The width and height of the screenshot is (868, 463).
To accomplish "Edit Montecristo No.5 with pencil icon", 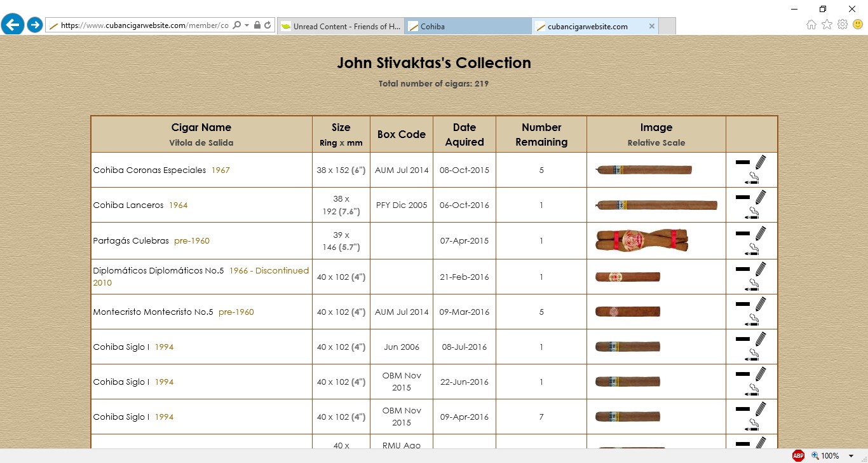I will pyautogui.click(x=761, y=303).
